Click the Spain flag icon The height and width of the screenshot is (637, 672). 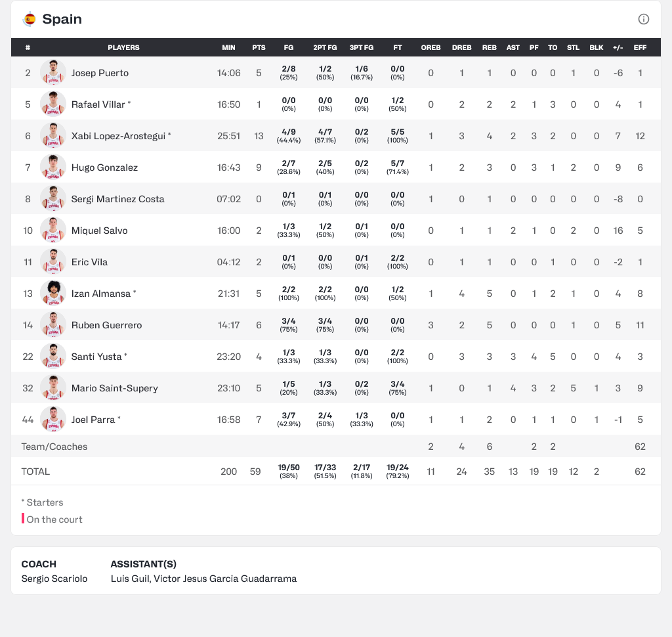pyautogui.click(x=30, y=19)
